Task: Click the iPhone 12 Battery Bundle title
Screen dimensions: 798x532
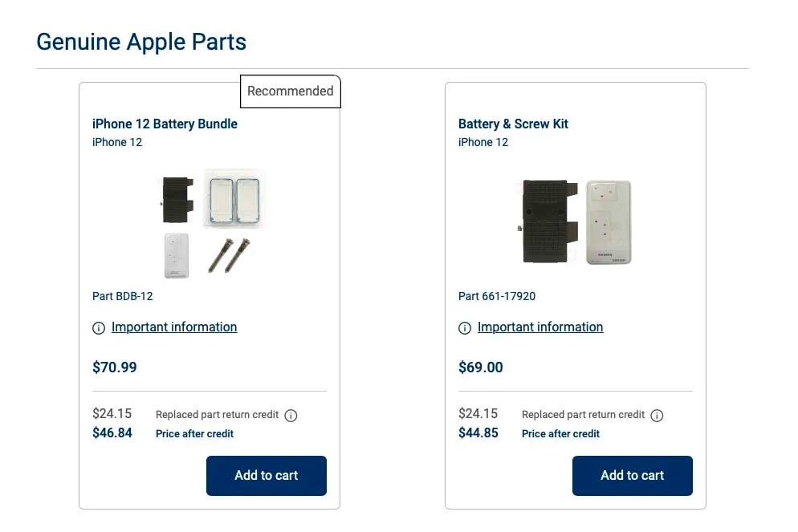Action: coord(165,124)
